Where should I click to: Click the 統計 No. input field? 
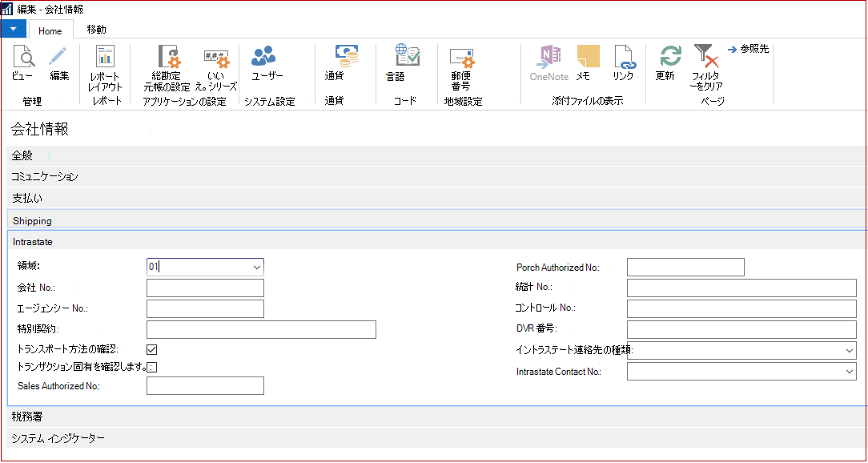coord(741,288)
